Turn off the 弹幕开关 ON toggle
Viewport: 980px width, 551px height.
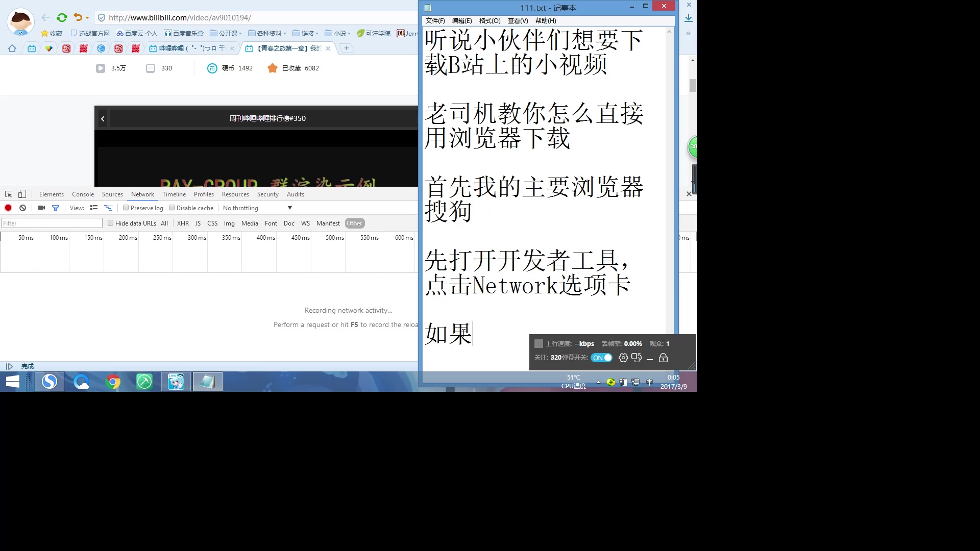point(601,358)
